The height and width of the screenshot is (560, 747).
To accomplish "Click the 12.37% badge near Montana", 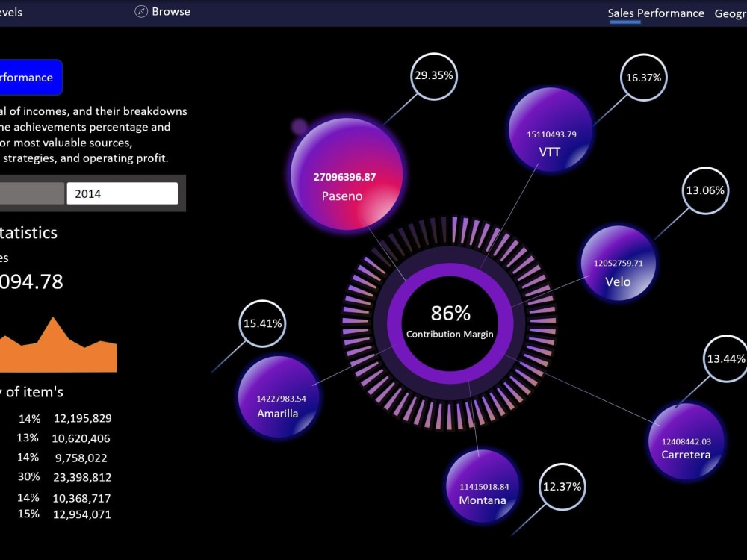I will pos(561,486).
